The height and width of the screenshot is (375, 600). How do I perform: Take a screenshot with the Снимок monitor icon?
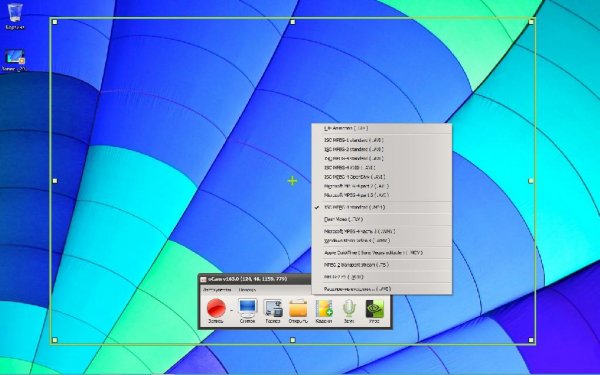pyautogui.click(x=247, y=310)
